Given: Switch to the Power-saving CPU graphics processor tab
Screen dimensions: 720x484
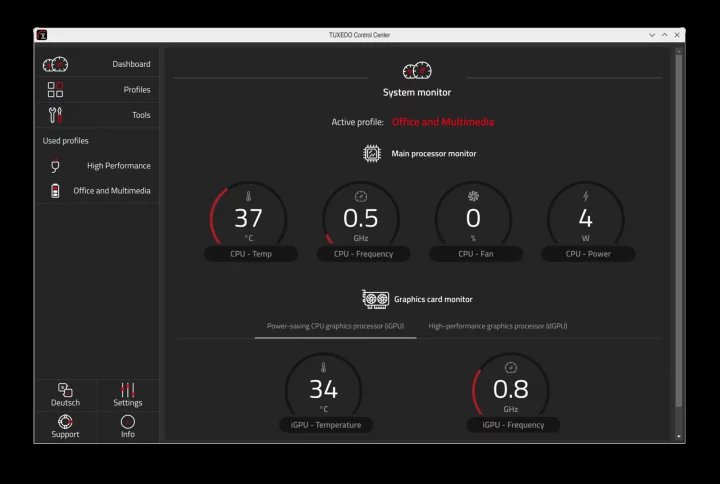Looking at the screenshot, I should tap(335, 326).
